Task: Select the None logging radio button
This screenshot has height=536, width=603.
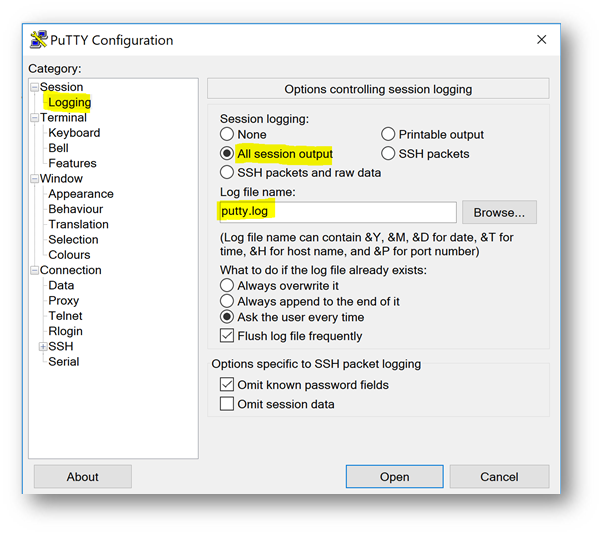Action: pyautogui.click(x=228, y=134)
